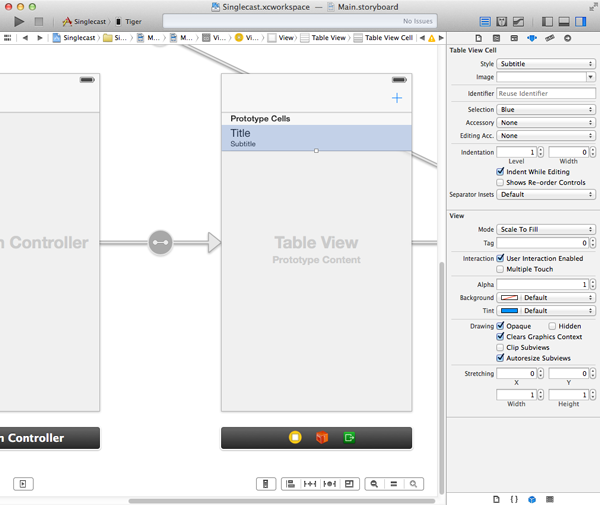Select the Title prototype cell
Viewport: 600px width, 505px height.
click(x=316, y=138)
